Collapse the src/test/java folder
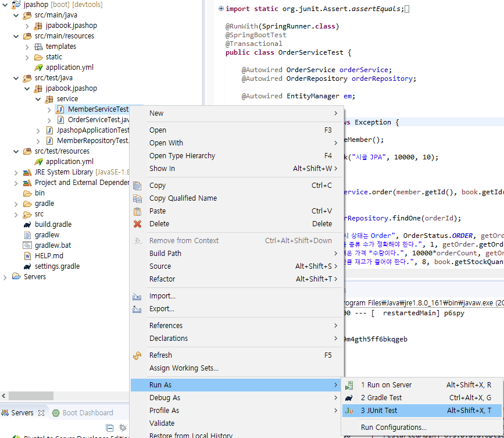Screen dimensions: 504x438 coord(16,78)
